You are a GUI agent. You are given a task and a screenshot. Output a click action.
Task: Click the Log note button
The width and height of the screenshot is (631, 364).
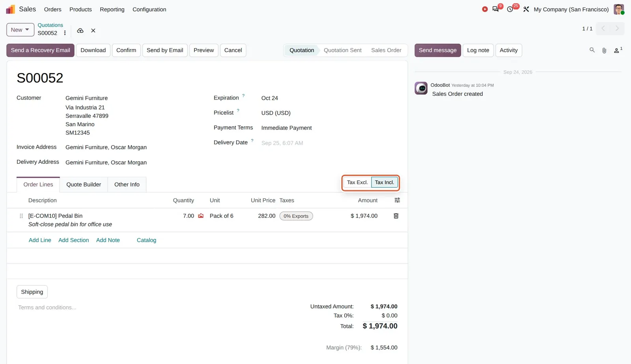[478, 50]
